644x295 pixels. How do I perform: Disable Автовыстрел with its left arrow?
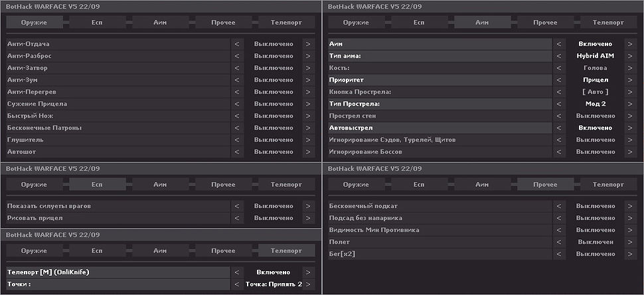[559, 128]
